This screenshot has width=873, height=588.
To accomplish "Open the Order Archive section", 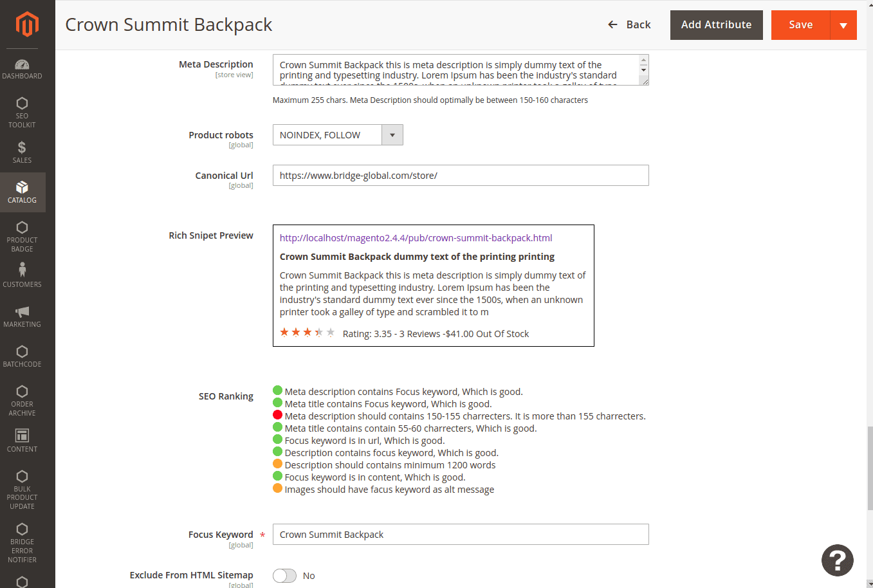I will coord(23,399).
